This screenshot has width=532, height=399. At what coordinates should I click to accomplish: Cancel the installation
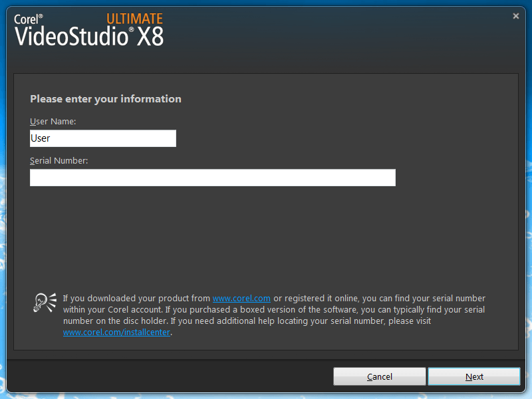(x=379, y=376)
